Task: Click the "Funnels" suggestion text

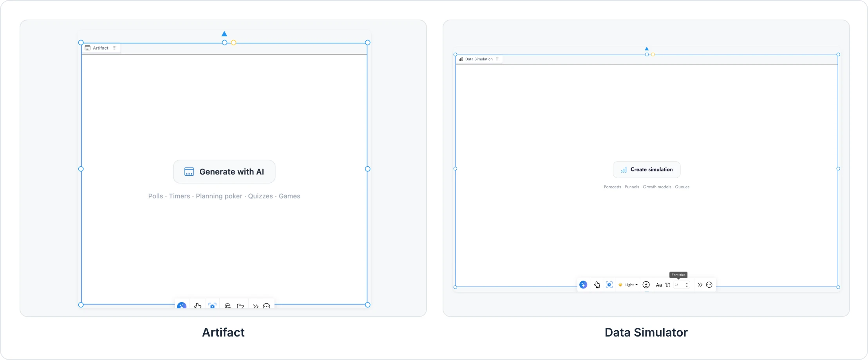Action: (632, 187)
